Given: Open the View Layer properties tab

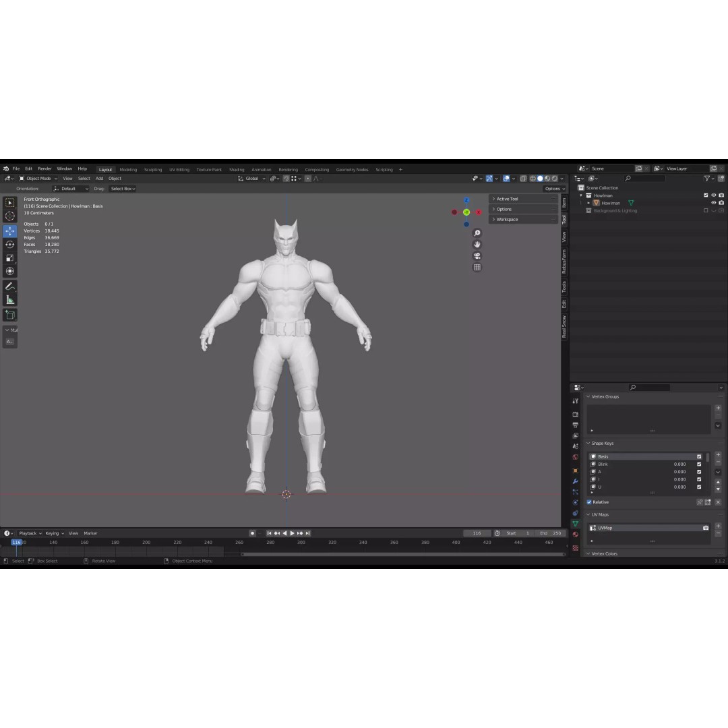Looking at the screenshot, I should click(575, 435).
